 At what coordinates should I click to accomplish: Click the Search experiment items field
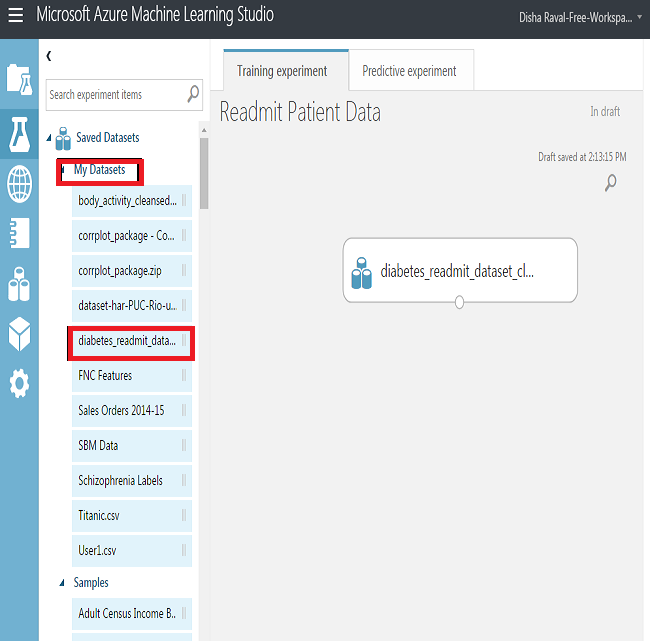pyautogui.click(x=113, y=95)
